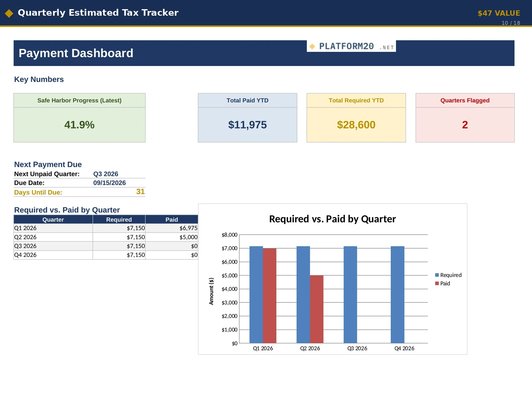Click the $47 VALUE label
The width and height of the screenshot is (532, 403).
[499, 13]
